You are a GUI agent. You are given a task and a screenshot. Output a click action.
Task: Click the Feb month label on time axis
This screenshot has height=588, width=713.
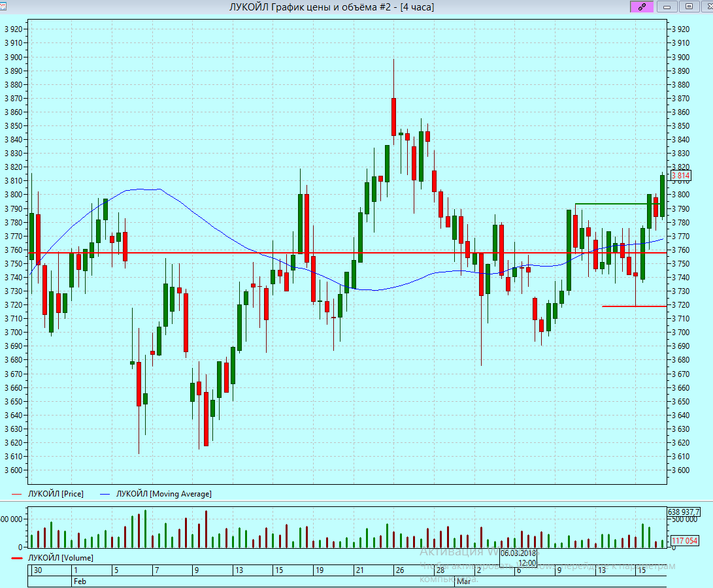[x=80, y=581]
